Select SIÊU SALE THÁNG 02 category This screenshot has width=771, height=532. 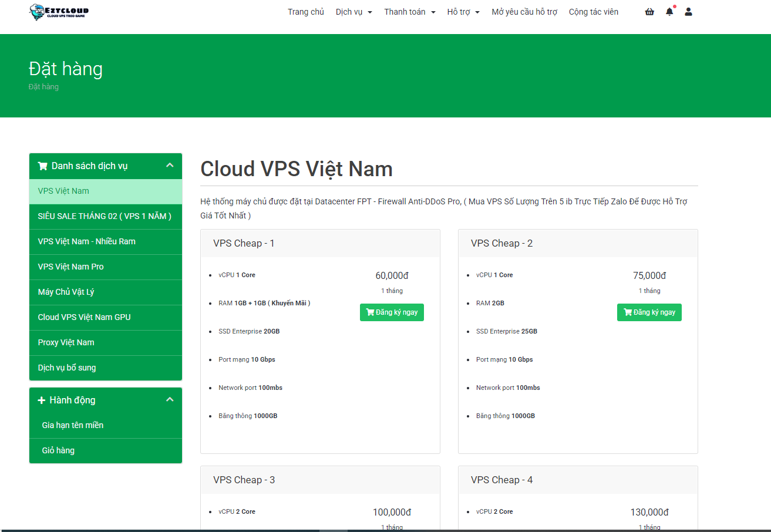point(105,216)
